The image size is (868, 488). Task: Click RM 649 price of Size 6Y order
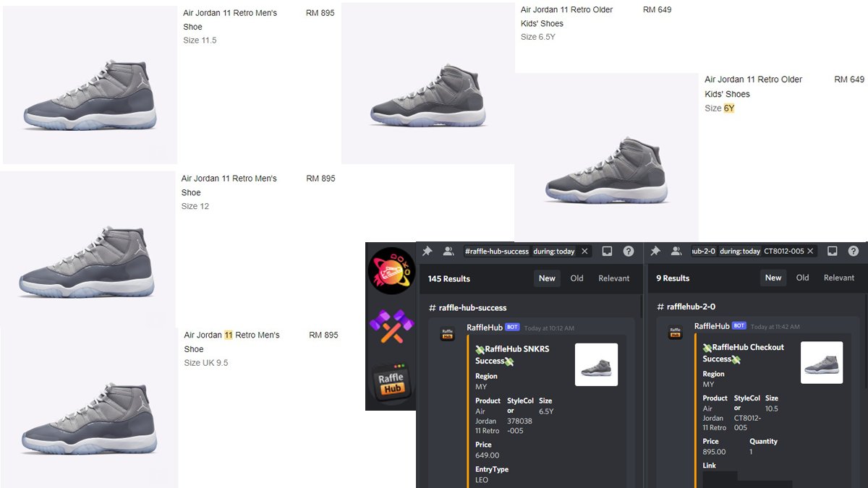[x=849, y=80]
